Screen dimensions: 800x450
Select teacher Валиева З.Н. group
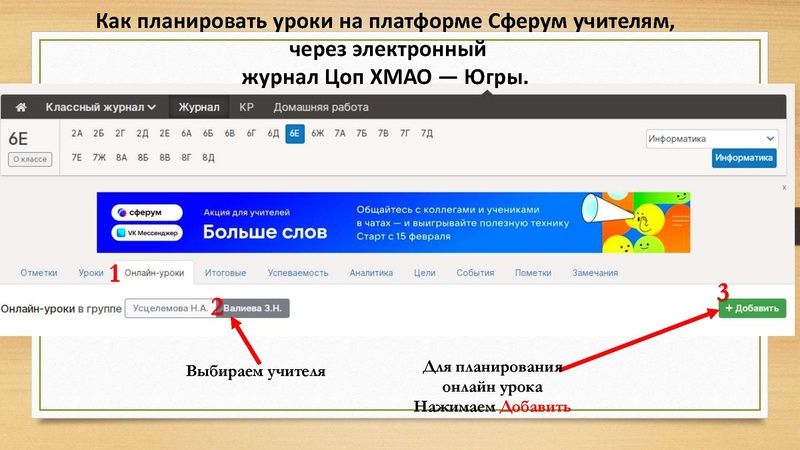pyautogui.click(x=252, y=309)
